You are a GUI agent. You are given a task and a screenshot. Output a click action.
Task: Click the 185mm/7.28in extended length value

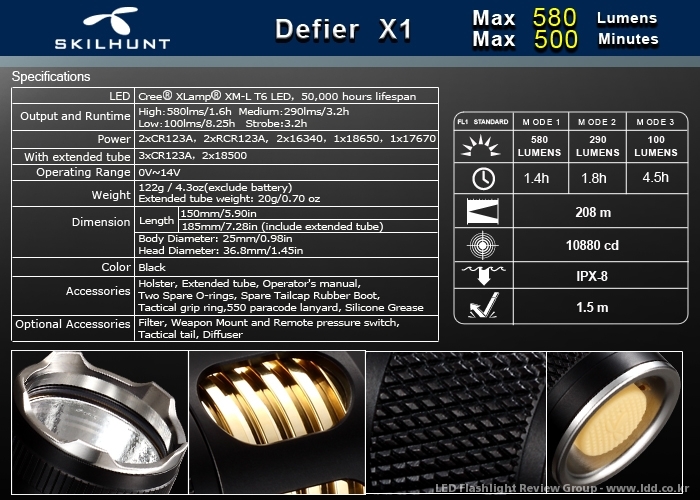coord(283,226)
